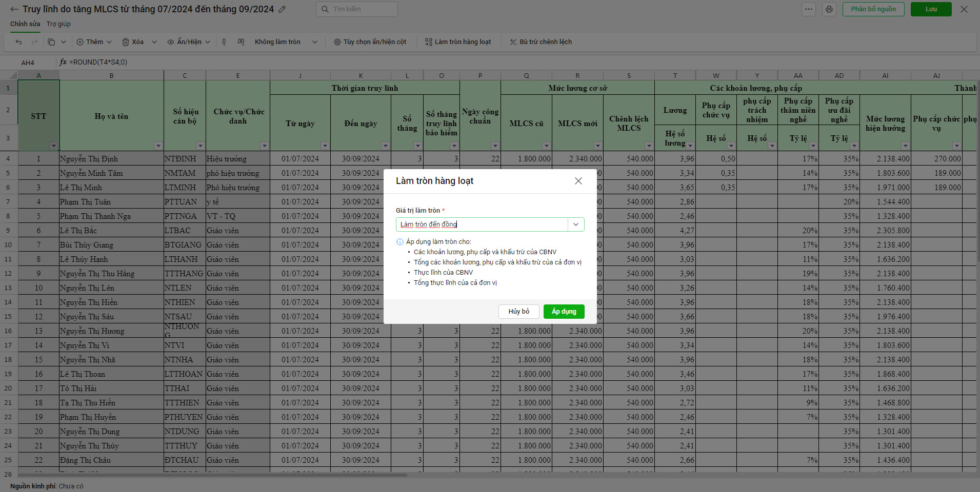Open the STT column filter arrow
980x492 pixels.
pyautogui.click(x=54, y=146)
